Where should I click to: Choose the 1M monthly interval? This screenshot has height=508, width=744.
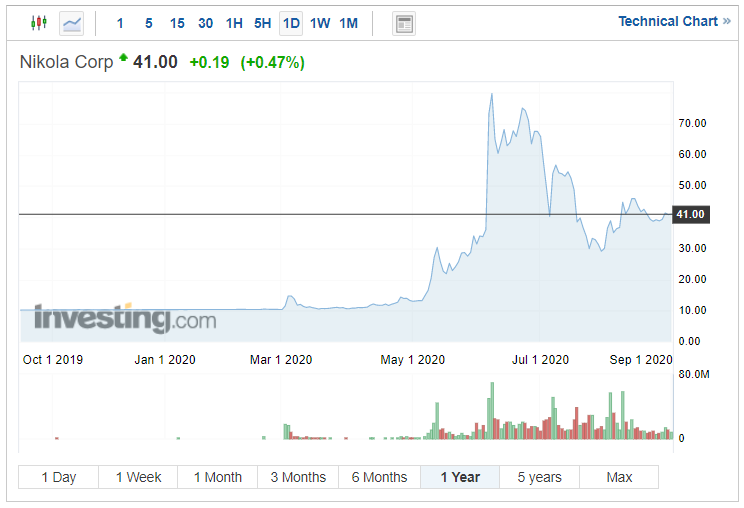[x=348, y=23]
